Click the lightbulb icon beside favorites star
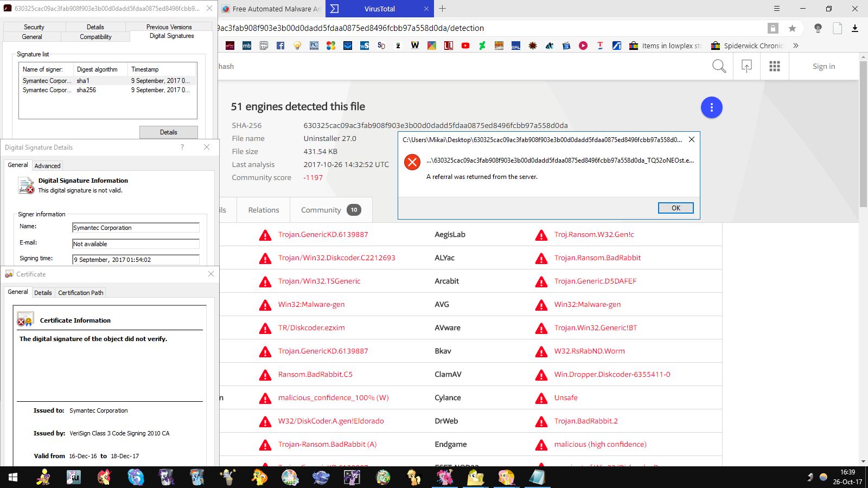 click(818, 28)
